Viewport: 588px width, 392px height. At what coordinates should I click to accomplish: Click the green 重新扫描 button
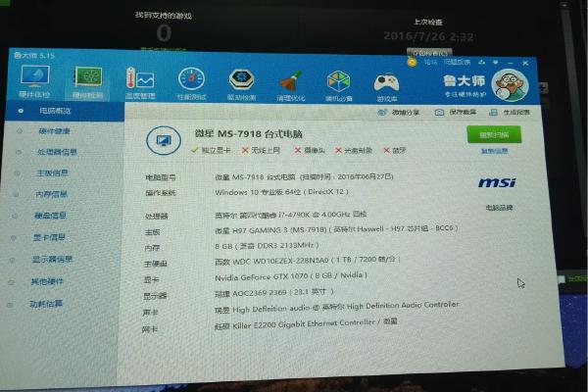pyautogui.click(x=494, y=134)
